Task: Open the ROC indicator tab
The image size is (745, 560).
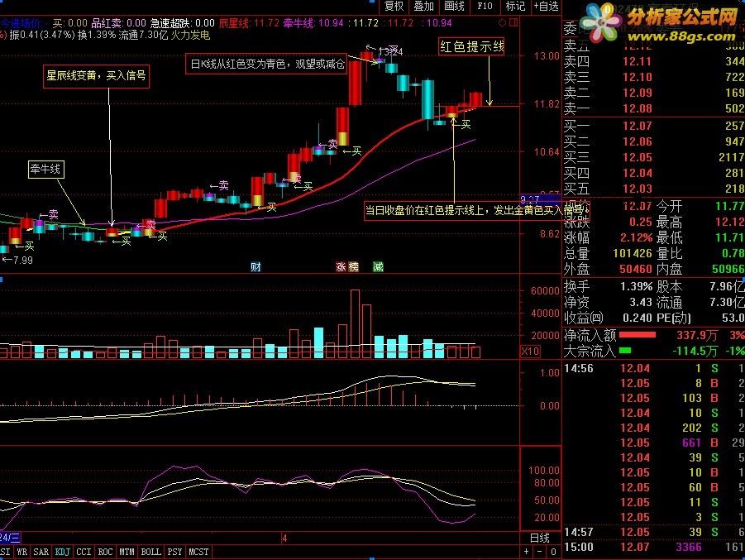Action: pyautogui.click(x=105, y=552)
